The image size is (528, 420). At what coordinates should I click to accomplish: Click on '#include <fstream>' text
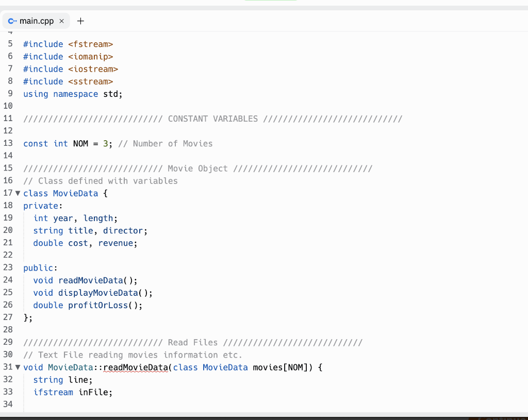[x=68, y=44]
